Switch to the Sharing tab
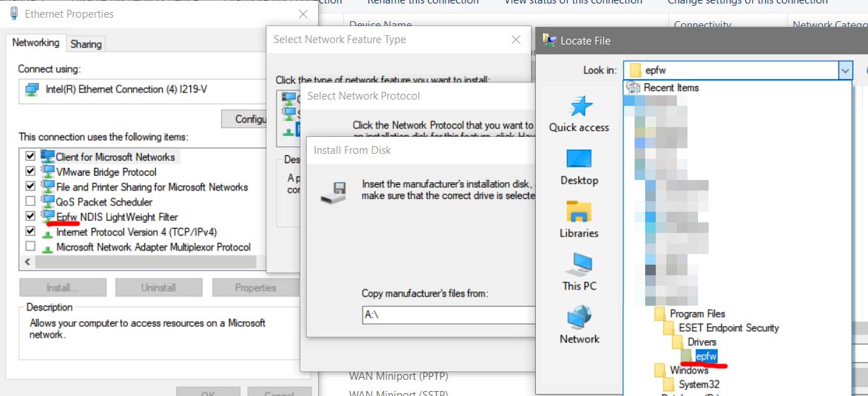The width and height of the screenshot is (868, 396). 85,44
